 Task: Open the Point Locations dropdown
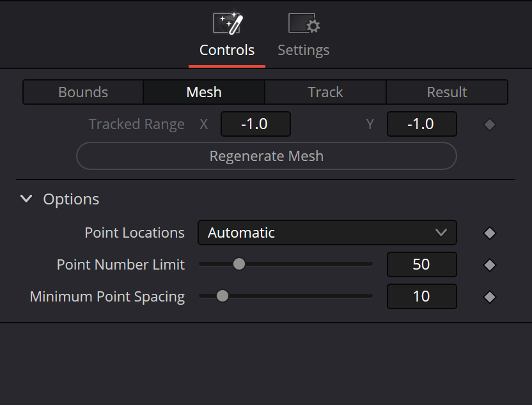click(x=327, y=233)
